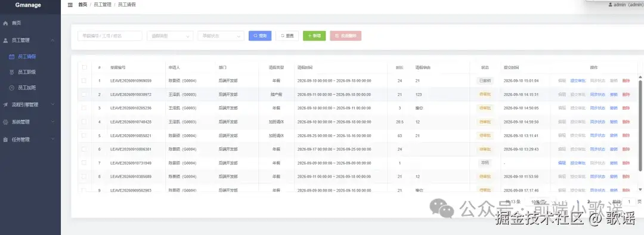Click the leave ID LEAVE20260910205236
This screenshot has height=235, width=644.
pos(131,108)
